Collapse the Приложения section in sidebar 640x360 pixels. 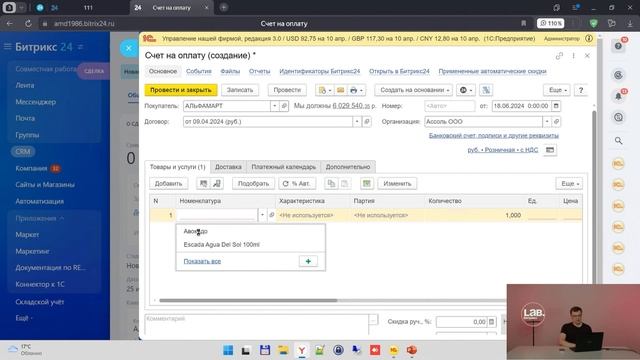click(40, 218)
